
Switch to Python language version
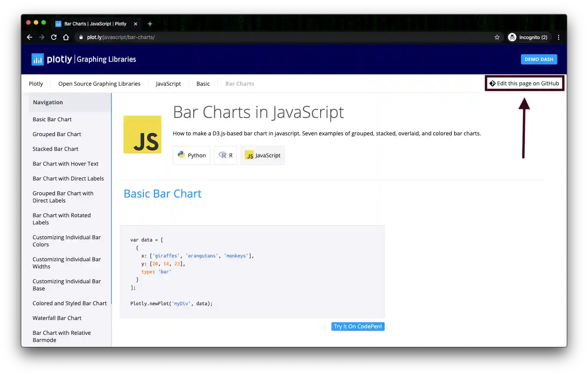tap(191, 155)
